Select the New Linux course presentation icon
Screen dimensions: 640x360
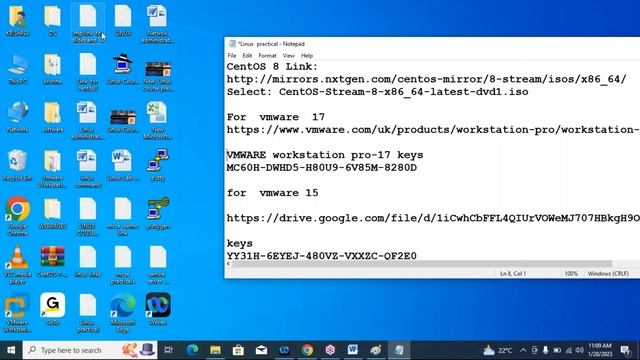click(x=158, y=76)
